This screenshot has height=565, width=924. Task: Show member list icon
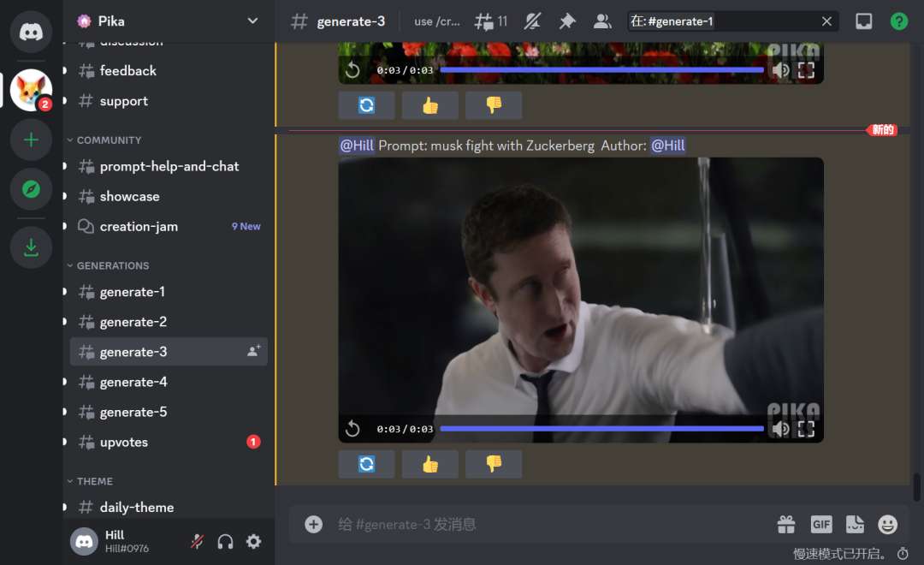pyautogui.click(x=601, y=21)
